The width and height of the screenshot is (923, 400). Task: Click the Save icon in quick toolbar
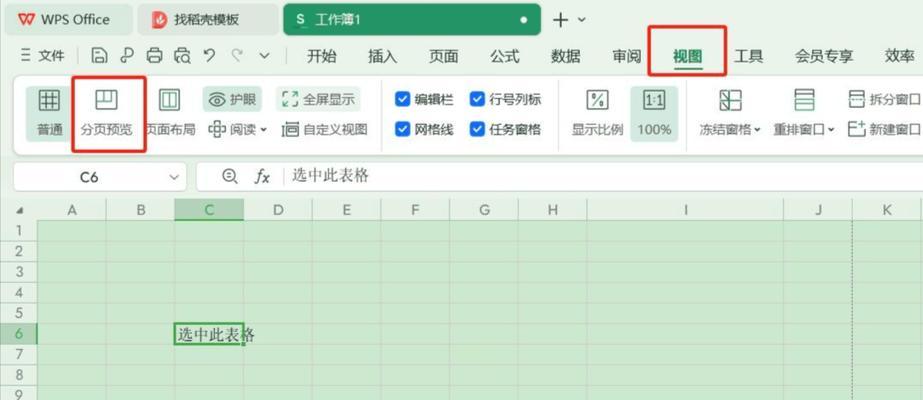coord(99,56)
